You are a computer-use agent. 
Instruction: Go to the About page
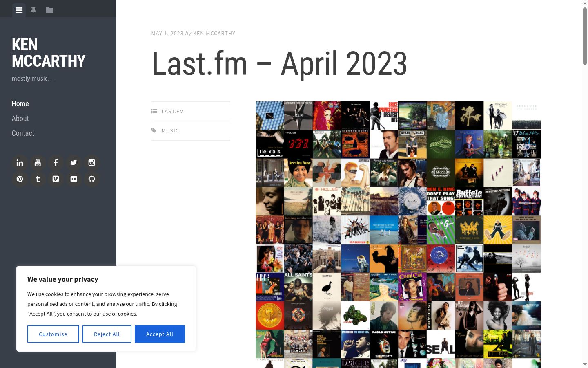[x=20, y=119]
